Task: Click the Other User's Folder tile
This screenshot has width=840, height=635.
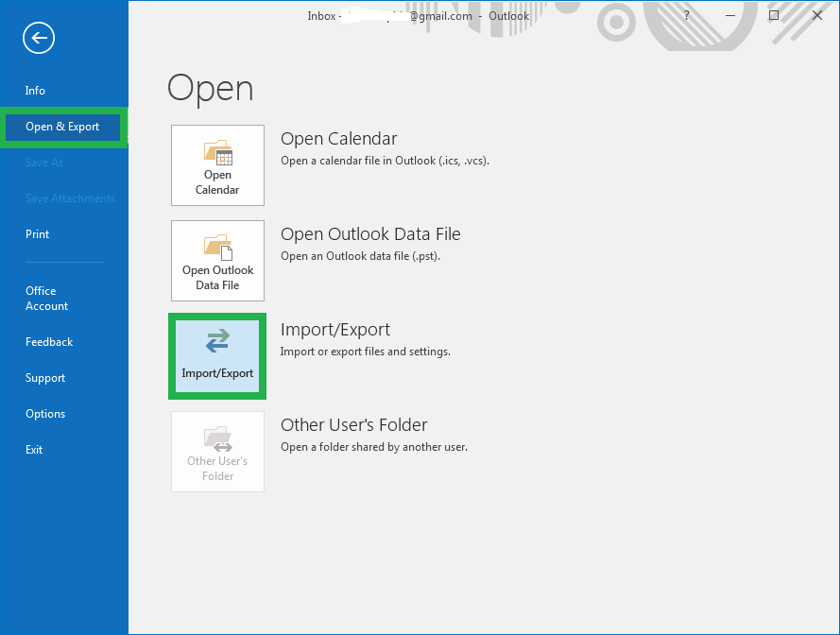Action: (x=217, y=451)
